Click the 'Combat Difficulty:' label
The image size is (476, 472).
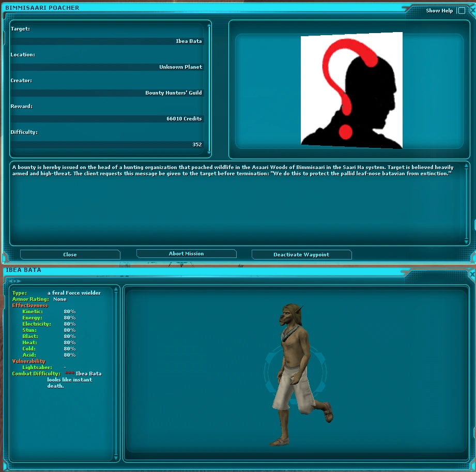tap(36, 374)
